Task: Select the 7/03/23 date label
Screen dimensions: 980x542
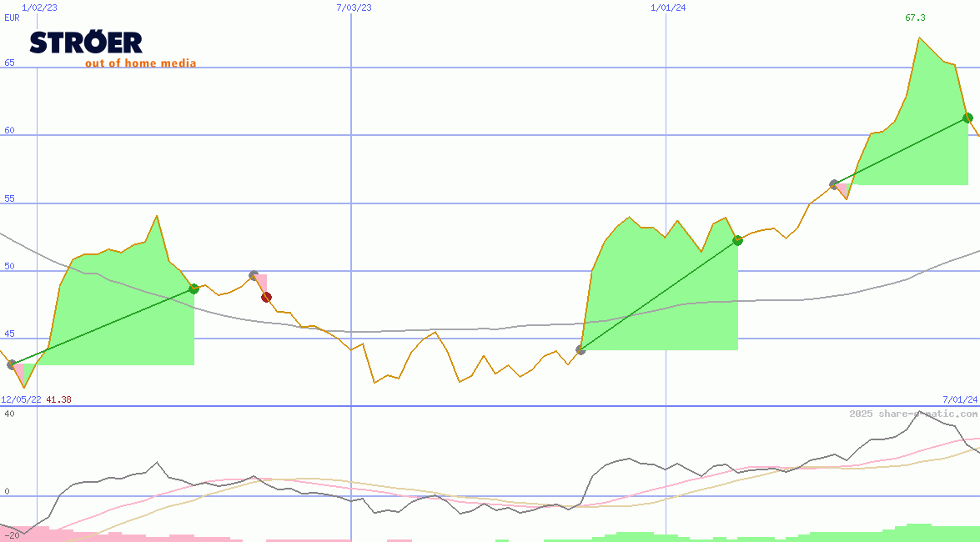Action: (354, 8)
